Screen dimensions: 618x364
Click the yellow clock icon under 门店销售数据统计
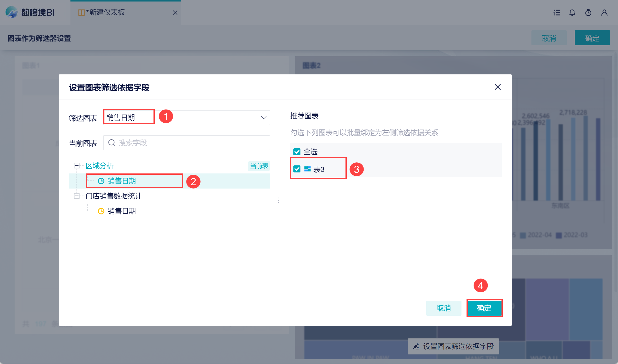click(101, 211)
